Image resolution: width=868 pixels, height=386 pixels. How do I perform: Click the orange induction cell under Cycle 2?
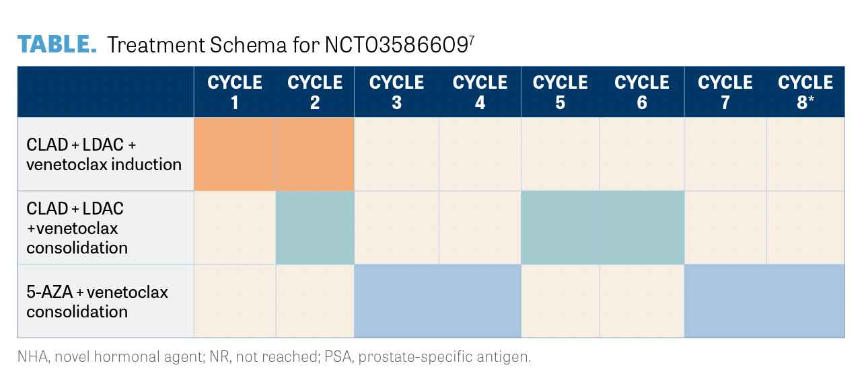(315, 154)
